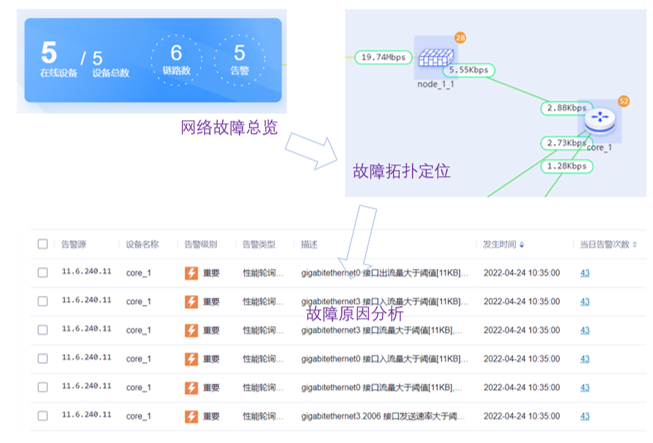Open the orange 28 alarm badge on node_1_1
The height and width of the screenshot is (443, 653).
tap(460, 37)
